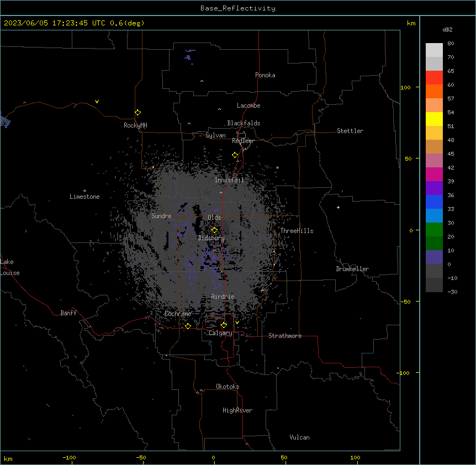
Task: Click the Strathmore town label
Action: tap(285, 336)
